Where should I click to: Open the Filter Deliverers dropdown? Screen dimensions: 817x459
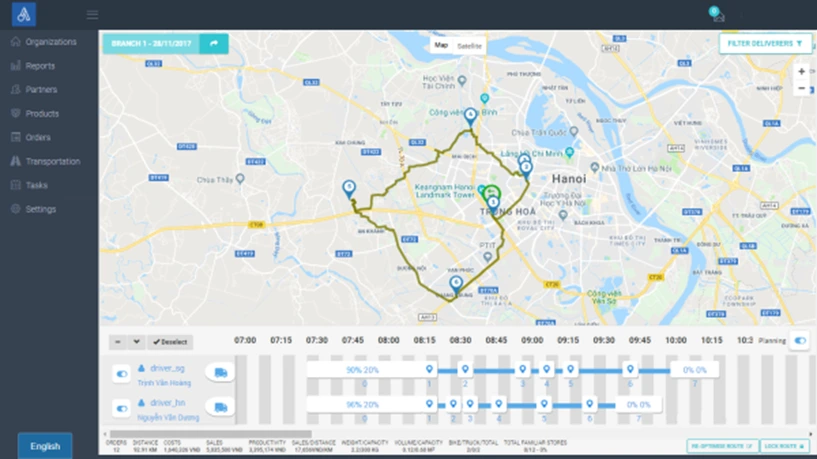[765, 44]
